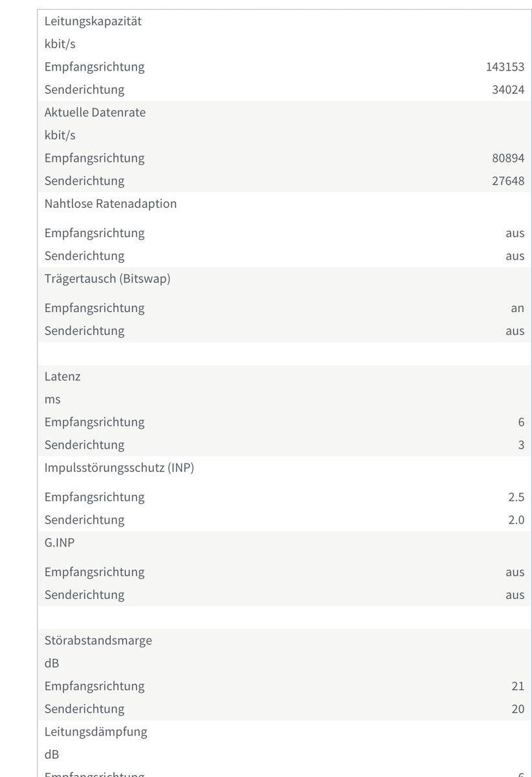Click the latency send value 3

point(521,445)
